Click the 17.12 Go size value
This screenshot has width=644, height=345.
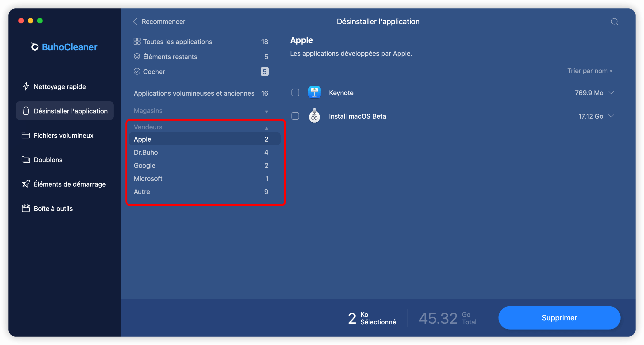(x=591, y=116)
